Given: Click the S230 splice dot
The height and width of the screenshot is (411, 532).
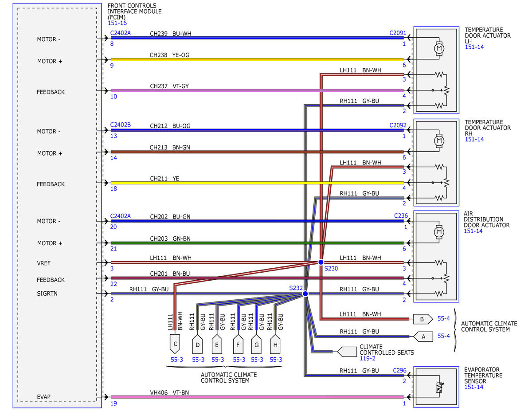Looking at the screenshot, I should [321, 262].
